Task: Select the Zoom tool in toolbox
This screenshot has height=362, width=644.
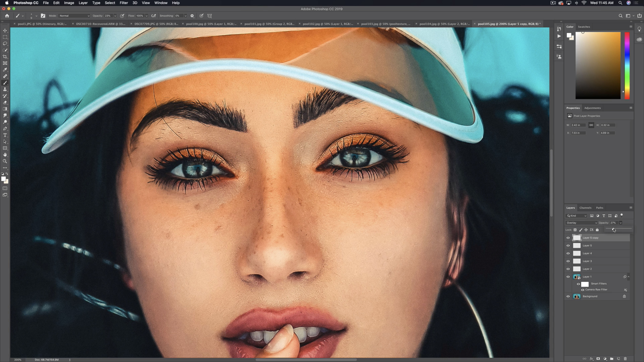Action: click(5, 161)
